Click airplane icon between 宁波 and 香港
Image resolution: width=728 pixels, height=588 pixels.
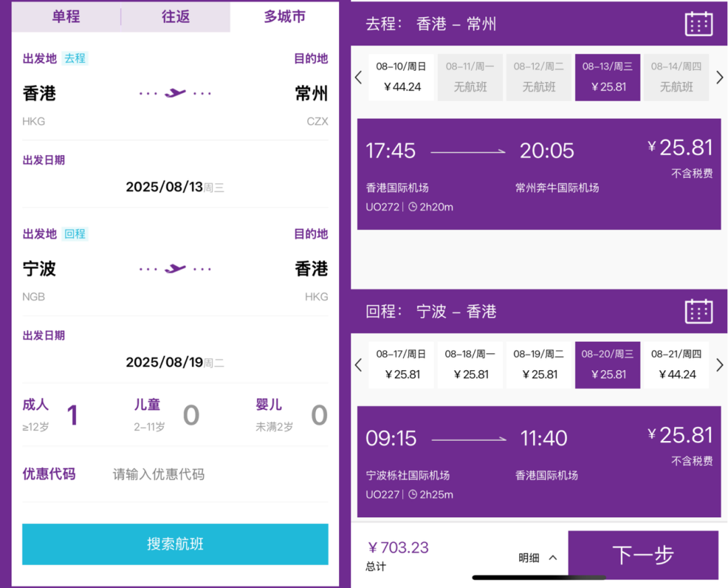(175, 268)
